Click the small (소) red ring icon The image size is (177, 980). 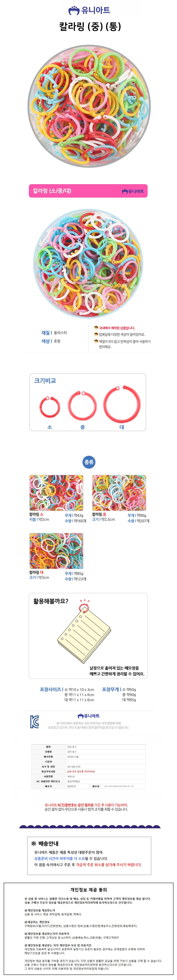tap(50, 407)
